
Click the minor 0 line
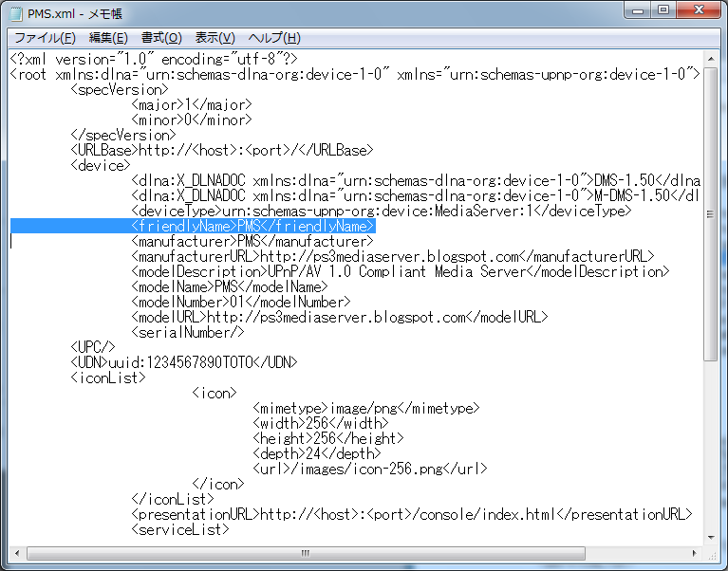click(x=192, y=120)
